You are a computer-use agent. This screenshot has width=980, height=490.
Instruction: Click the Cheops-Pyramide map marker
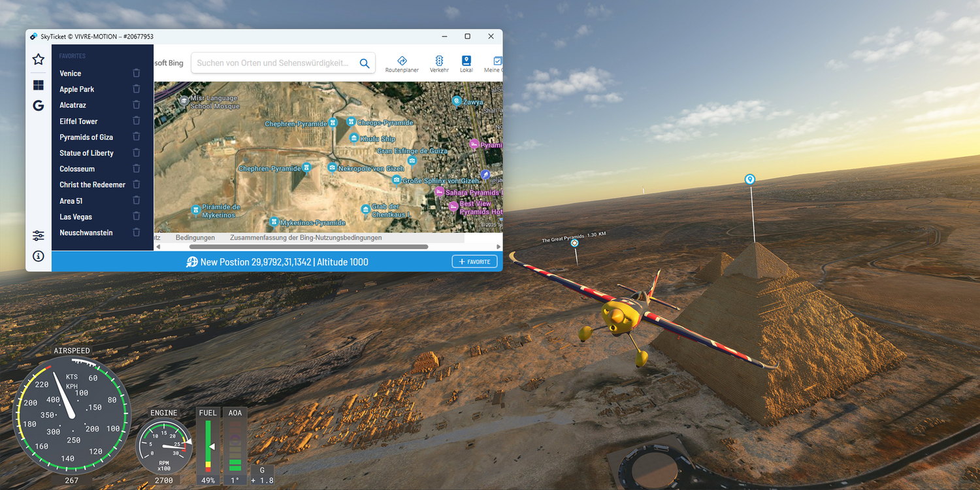351,122
